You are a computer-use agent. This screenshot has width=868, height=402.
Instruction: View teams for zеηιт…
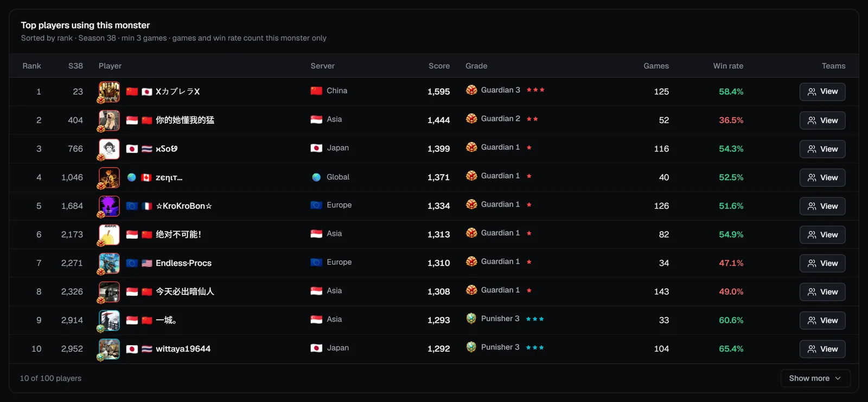click(x=822, y=177)
